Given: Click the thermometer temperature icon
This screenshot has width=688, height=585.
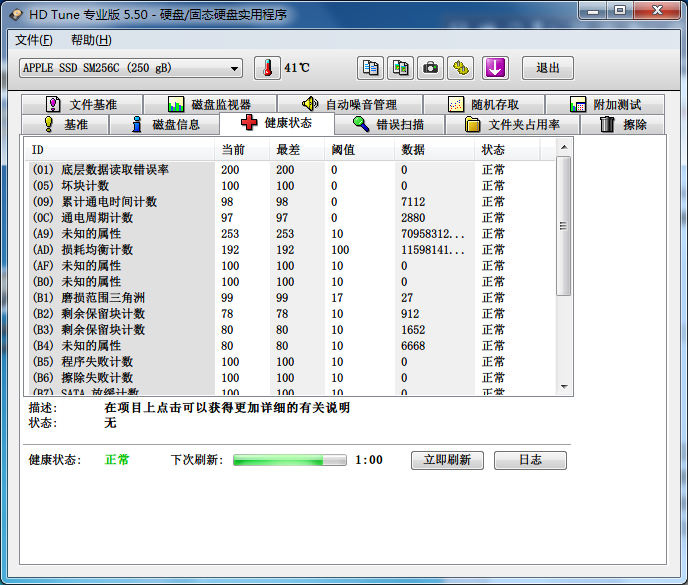Looking at the screenshot, I should (x=268, y=68).
